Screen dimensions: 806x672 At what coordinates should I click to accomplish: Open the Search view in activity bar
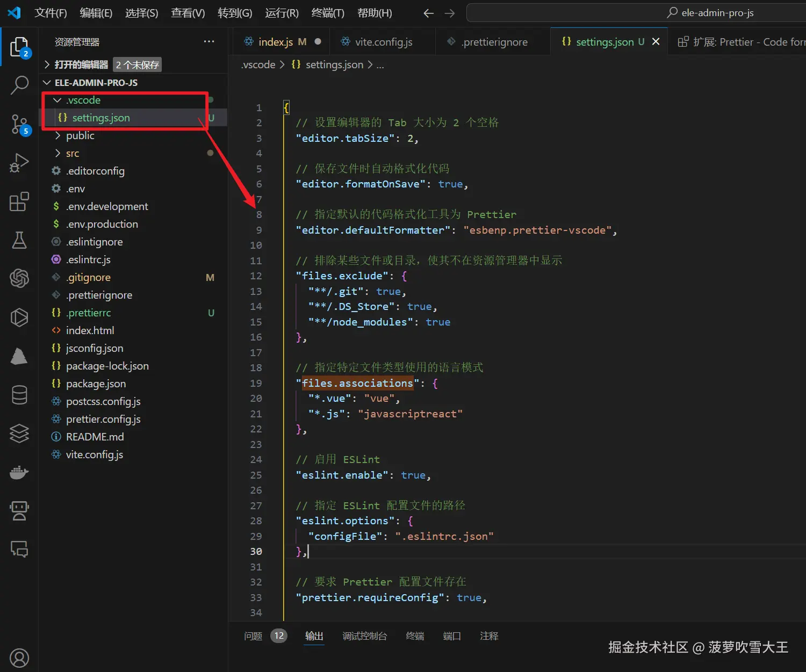tap(19, 85)
